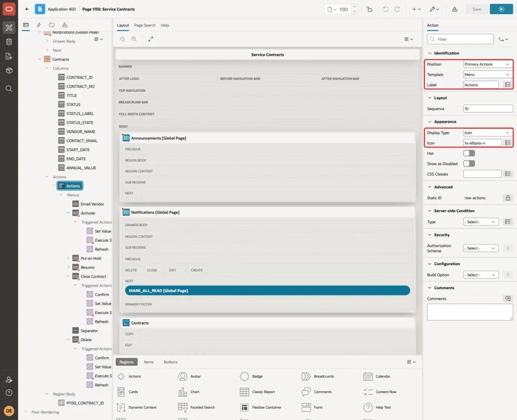Zoom out the layout view
The image size is (517, 420).
click(122, 39)
